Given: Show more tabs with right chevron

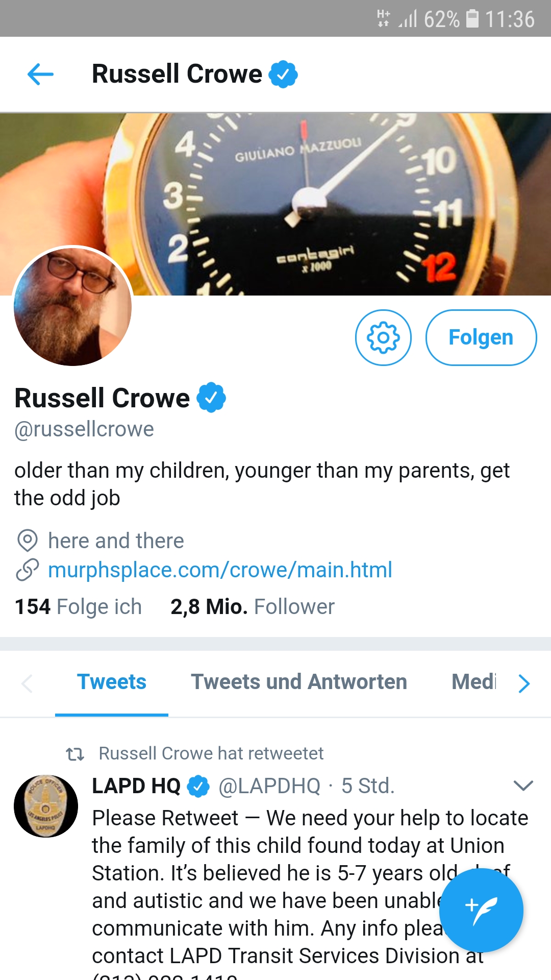Looking at the screenshot, I should tap(524, 683).
